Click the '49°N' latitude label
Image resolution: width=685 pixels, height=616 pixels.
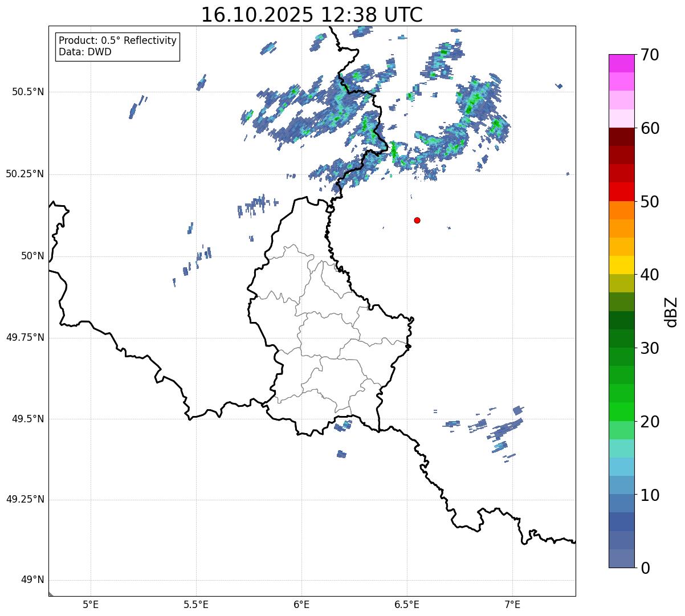[32, 580]
